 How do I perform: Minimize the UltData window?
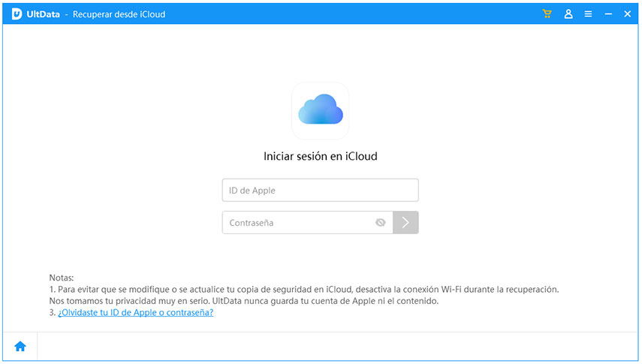pyautogui.click(x=608, y=14)
